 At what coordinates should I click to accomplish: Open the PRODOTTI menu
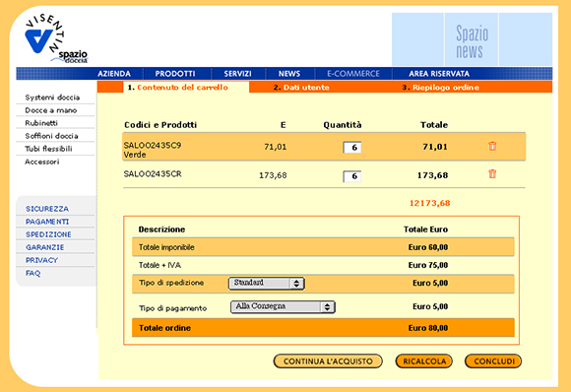point(175,74)
